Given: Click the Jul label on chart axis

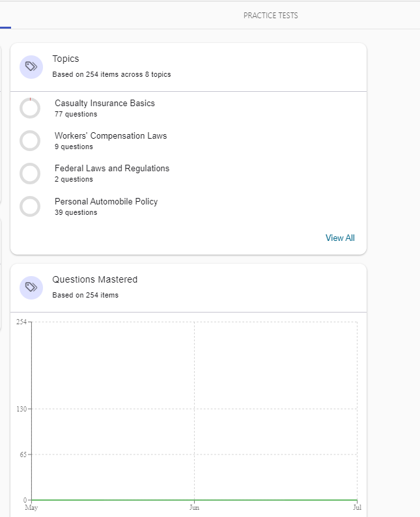Looking at the screenshot, I should 357,507.
